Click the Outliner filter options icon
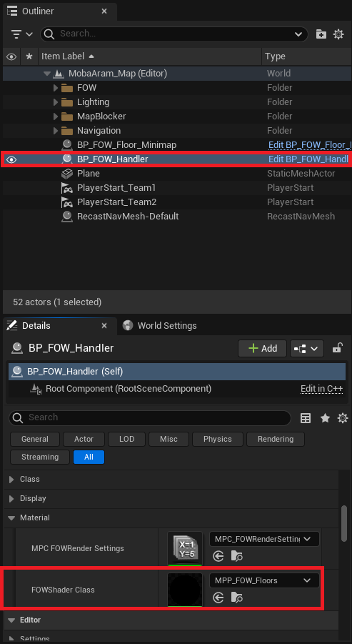The height and width of the screenshot is (644, 352). point(21,34)
